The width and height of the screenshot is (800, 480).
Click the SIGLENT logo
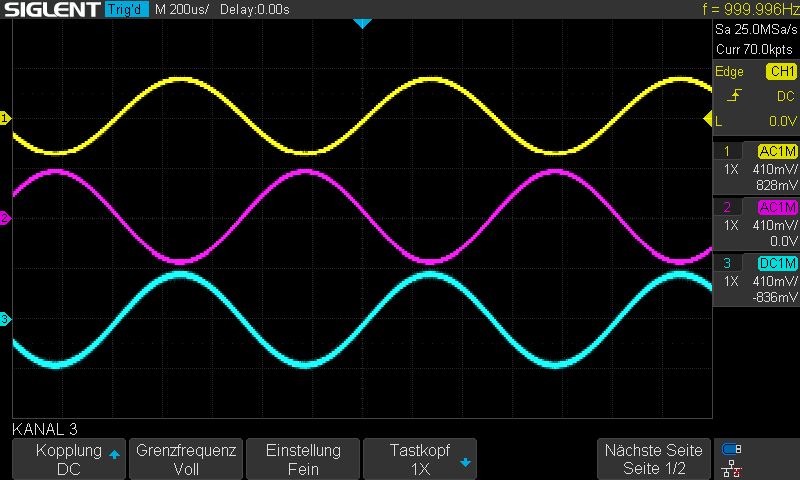pos(52,9)
